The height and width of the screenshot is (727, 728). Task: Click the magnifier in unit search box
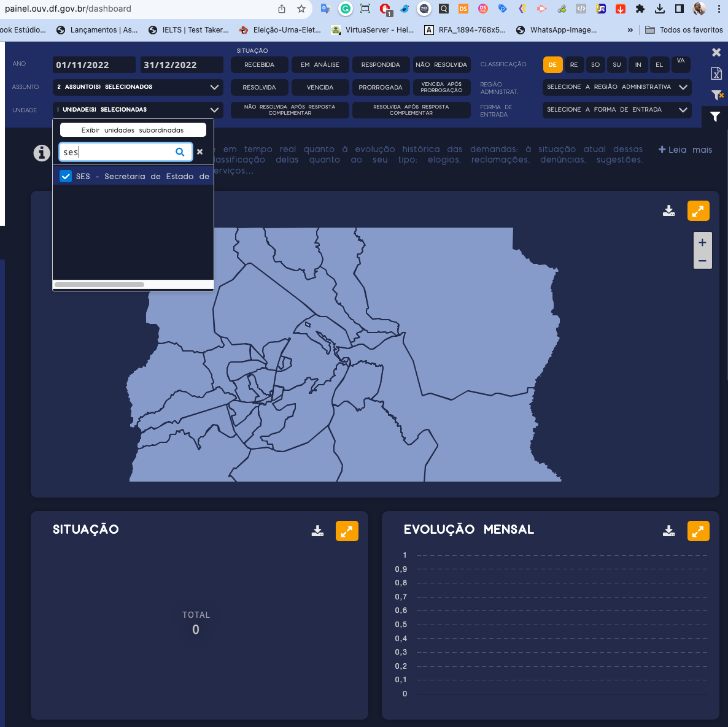180,152
